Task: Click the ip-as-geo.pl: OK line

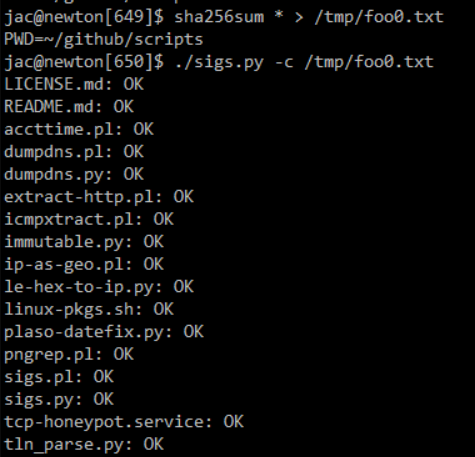Action: (x=84, y=265)
